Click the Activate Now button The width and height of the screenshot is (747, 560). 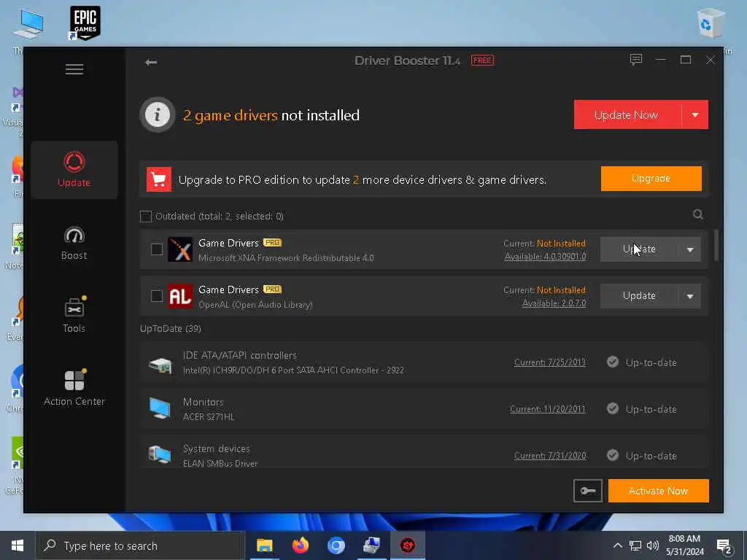[x=659, y=491]
